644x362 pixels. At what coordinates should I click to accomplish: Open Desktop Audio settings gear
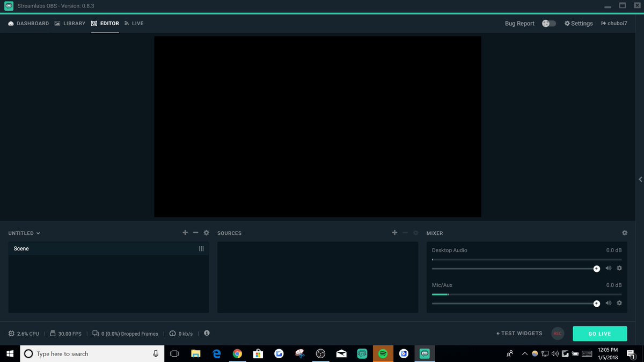tap(619, 268)
